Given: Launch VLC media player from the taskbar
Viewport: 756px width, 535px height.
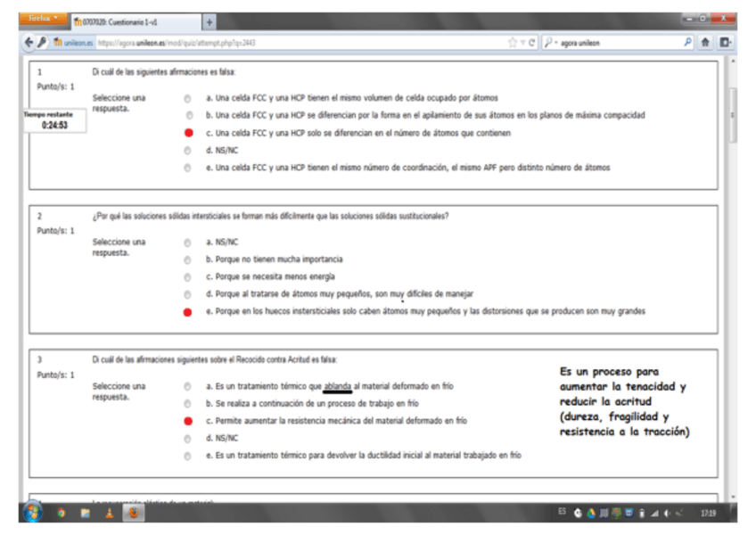Looking at the screenshot, I should pos(109,514).
